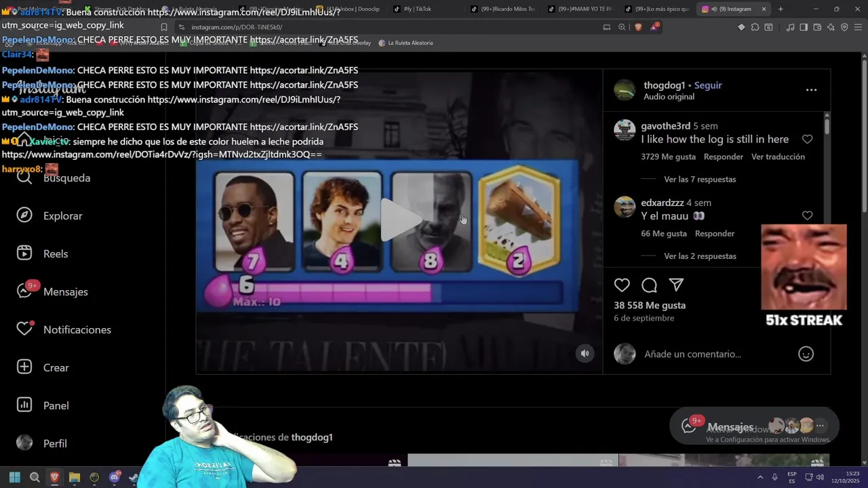Like edxardzzz's comment
Viewport: 868px width, 488px height.
point(807,216)
